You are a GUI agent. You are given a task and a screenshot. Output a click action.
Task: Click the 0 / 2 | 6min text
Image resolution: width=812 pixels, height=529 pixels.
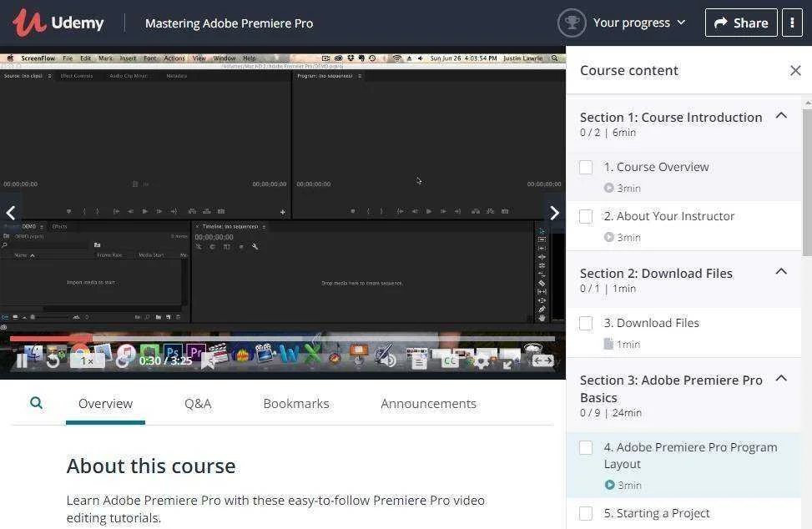pyautogui.click(x=608, y=133)
